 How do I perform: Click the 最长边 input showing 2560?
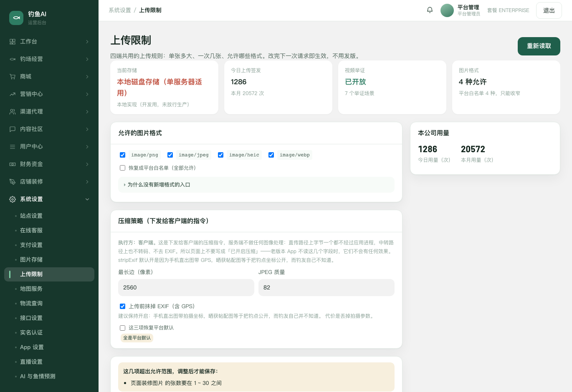186,288
